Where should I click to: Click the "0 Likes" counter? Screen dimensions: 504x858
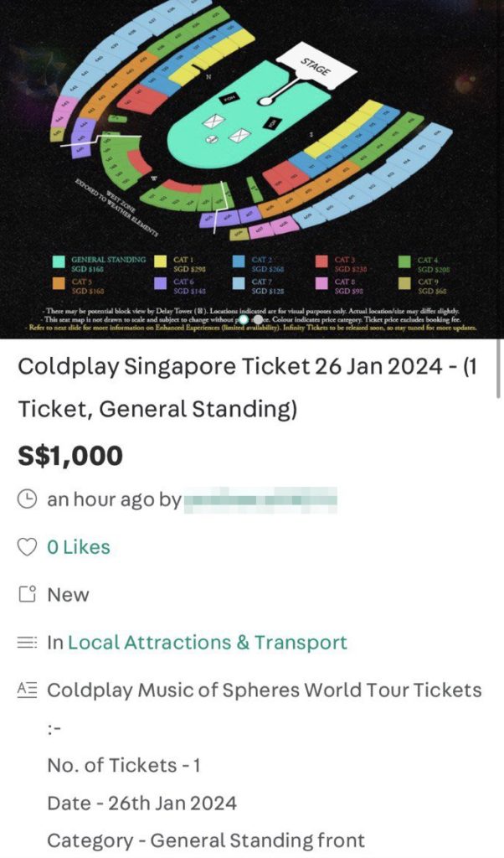pos(79,546)
